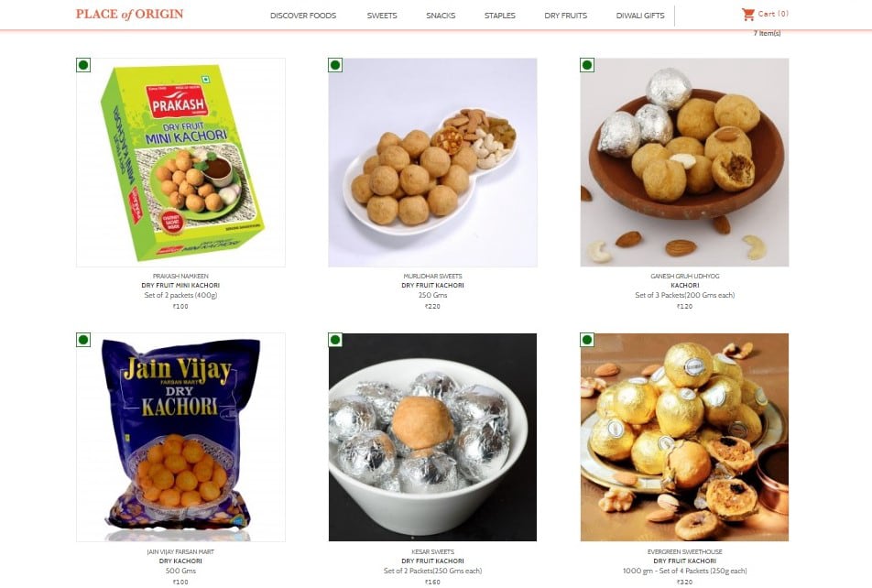Open Ganesh Gruh Udhyog Kachori title link
Image resolution: width=872 pixels, height=588 pixels.
684,286
